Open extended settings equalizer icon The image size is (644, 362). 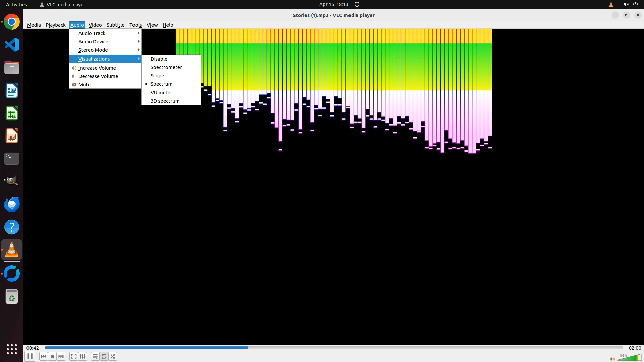[83, 356]
